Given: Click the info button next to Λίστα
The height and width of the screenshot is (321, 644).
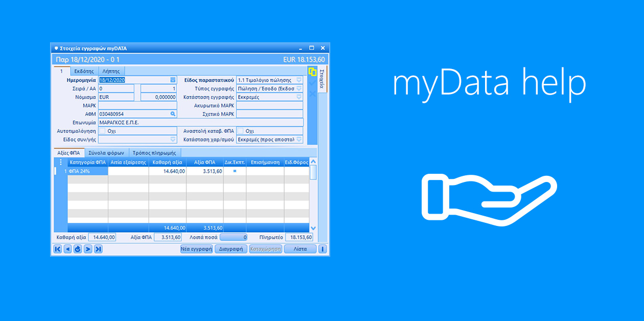Looking at the screenshot, I should (x=323, y=249).
